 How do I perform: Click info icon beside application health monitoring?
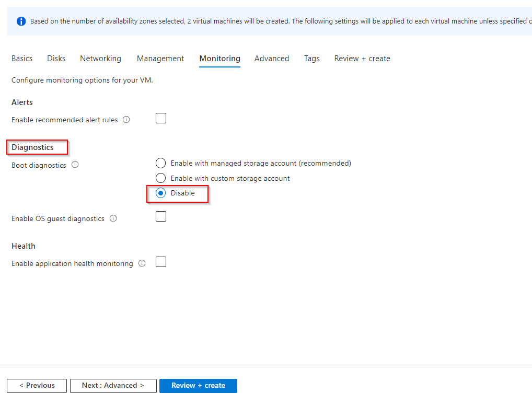[x=142, y=264]
